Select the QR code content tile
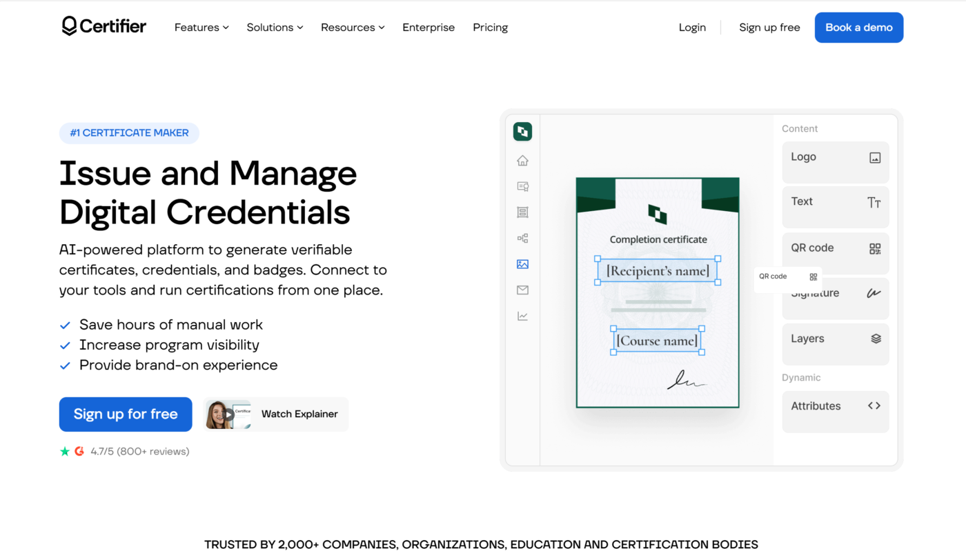This screenshot has height=560, width=966. (836, 254)
